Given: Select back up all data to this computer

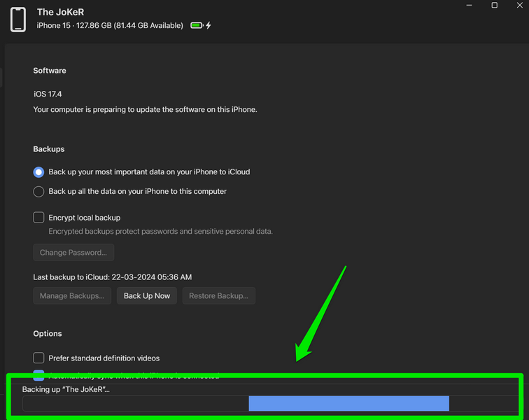Looking at the screenshot, I should (x=39, y=192).
